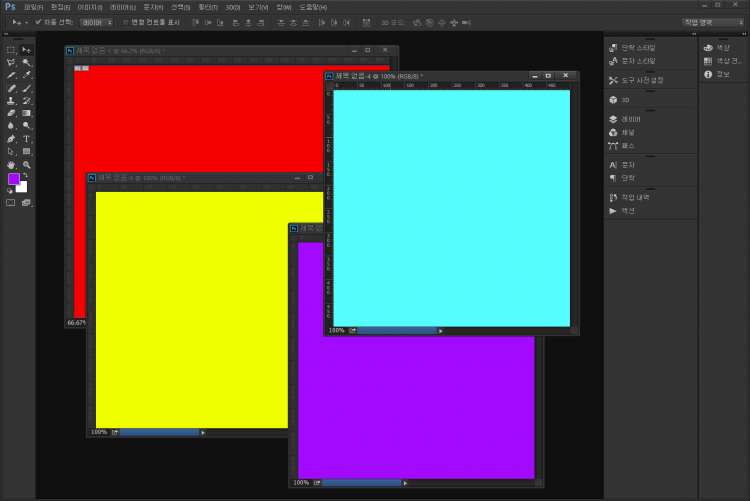Select the Rectangular Marquee tool
Viewport: 750px width, 501px height.
coord(11,49)
